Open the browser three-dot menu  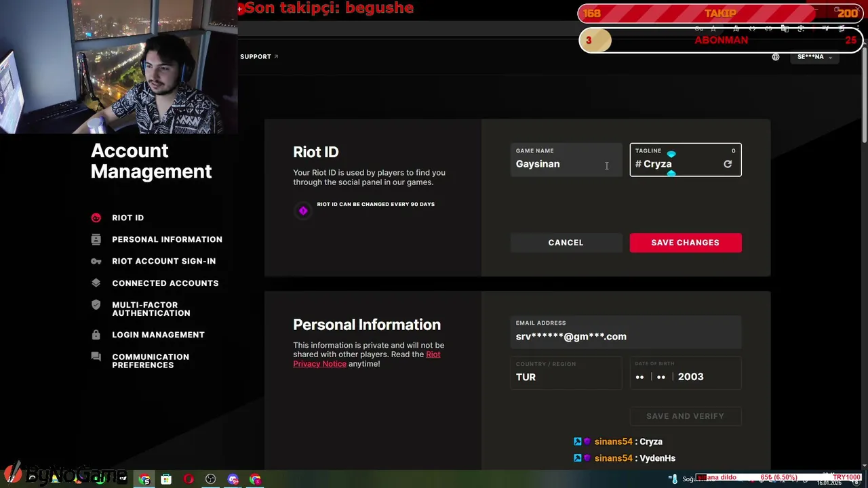point(858,28)
